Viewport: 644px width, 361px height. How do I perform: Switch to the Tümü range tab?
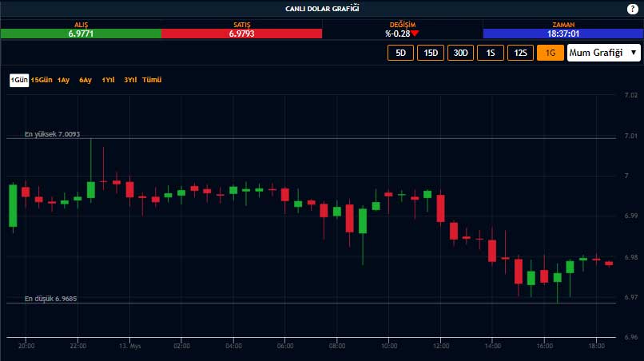(x=152, y=80)
